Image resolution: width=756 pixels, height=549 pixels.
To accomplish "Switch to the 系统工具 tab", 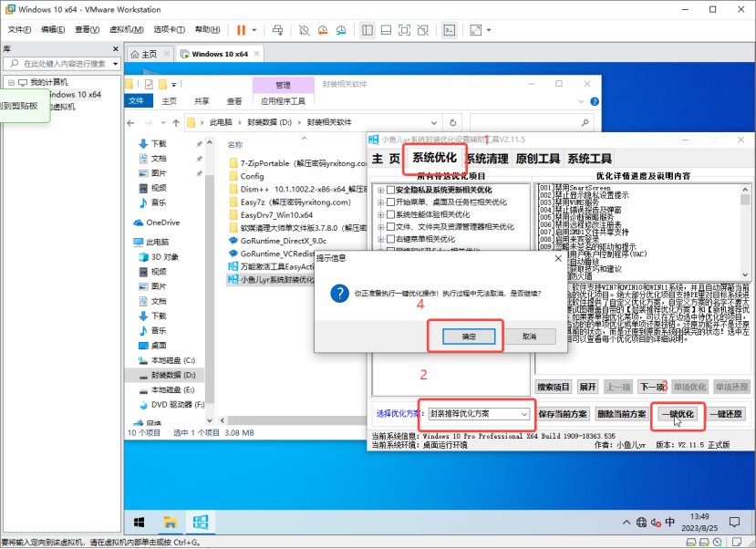I will point(589,159).
